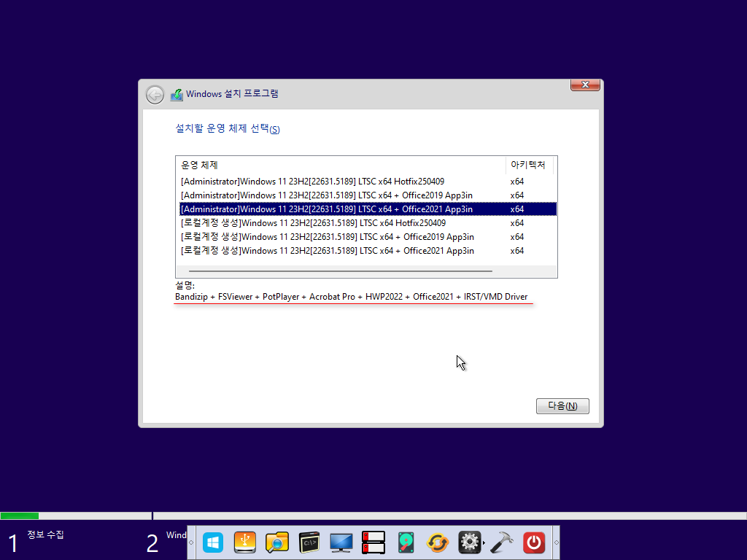Click the 설치할 운영 체제 선택(S) label
Image resolution: width=747 pixels, height=560 pixels.
pos(228,128)
